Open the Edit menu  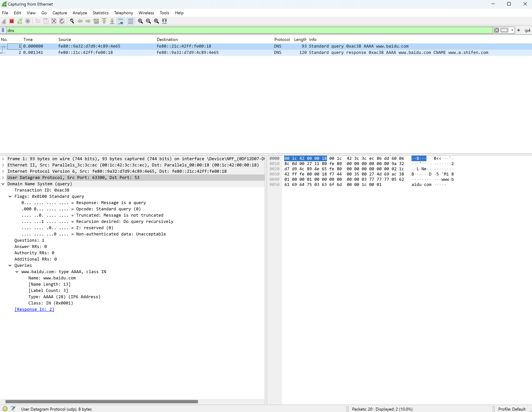(17, 13)
